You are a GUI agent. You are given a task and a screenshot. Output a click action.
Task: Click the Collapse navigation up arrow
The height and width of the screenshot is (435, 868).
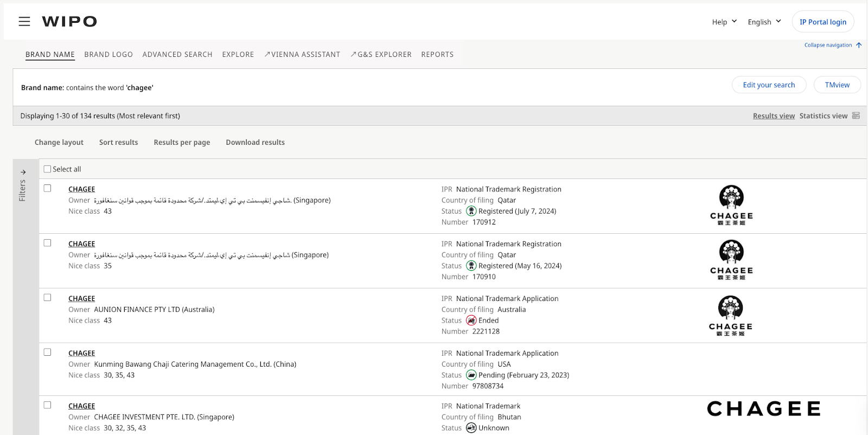[x=859, y=45]
